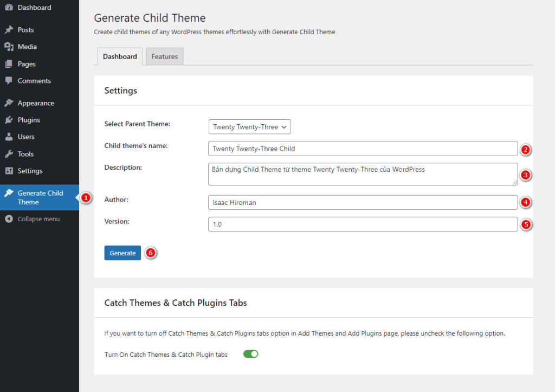
Task: Click the "Turn On Catch Themes & Catch Plugin tabs" label
Action: pos(166,355)
